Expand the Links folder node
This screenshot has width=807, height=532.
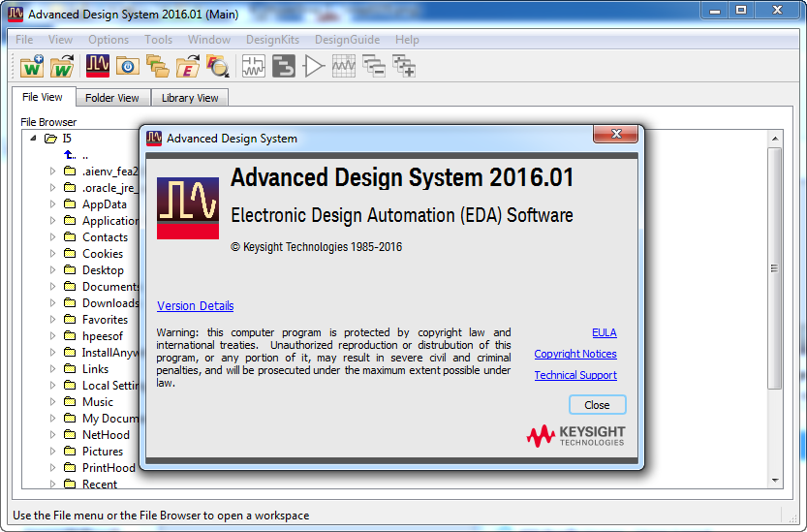pos(52,369)
